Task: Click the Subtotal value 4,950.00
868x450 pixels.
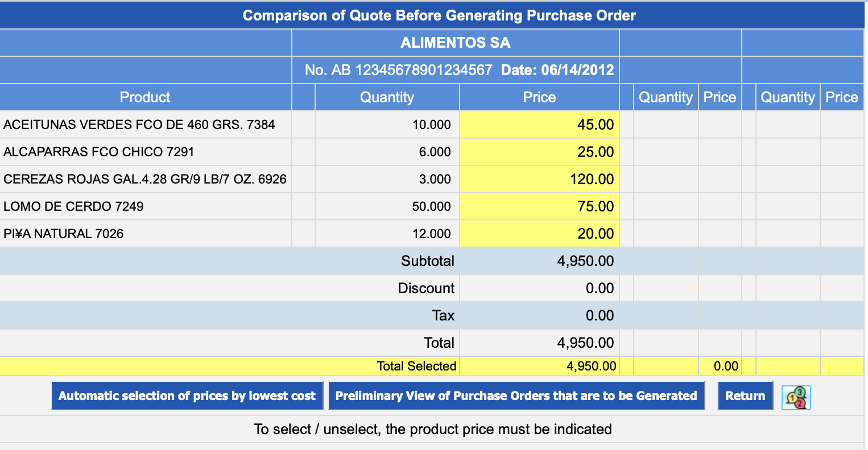Action: tap(585, 261)
